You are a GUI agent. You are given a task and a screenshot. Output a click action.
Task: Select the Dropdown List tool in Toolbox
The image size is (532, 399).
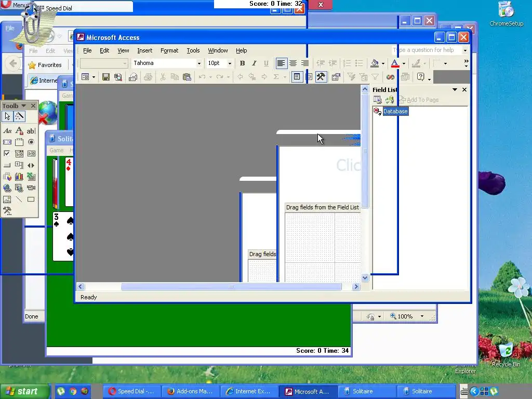19,154
